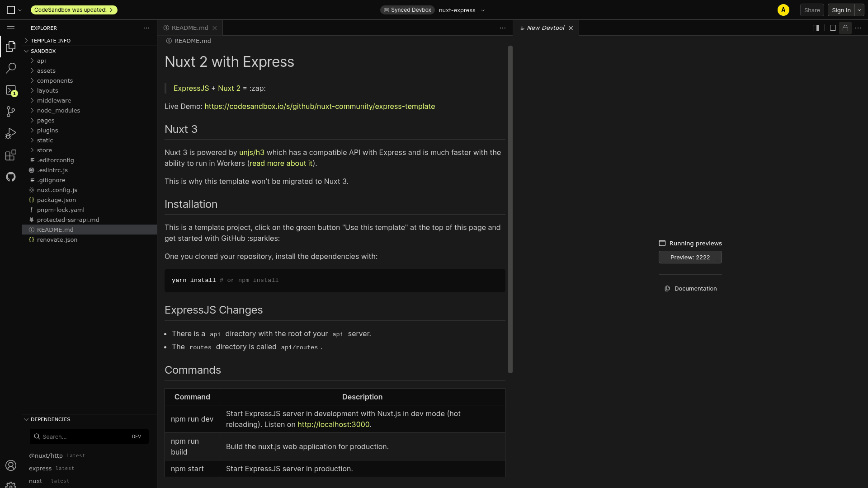Expand the node_modules folder
The image size is (868, 488).
[90, 111]
